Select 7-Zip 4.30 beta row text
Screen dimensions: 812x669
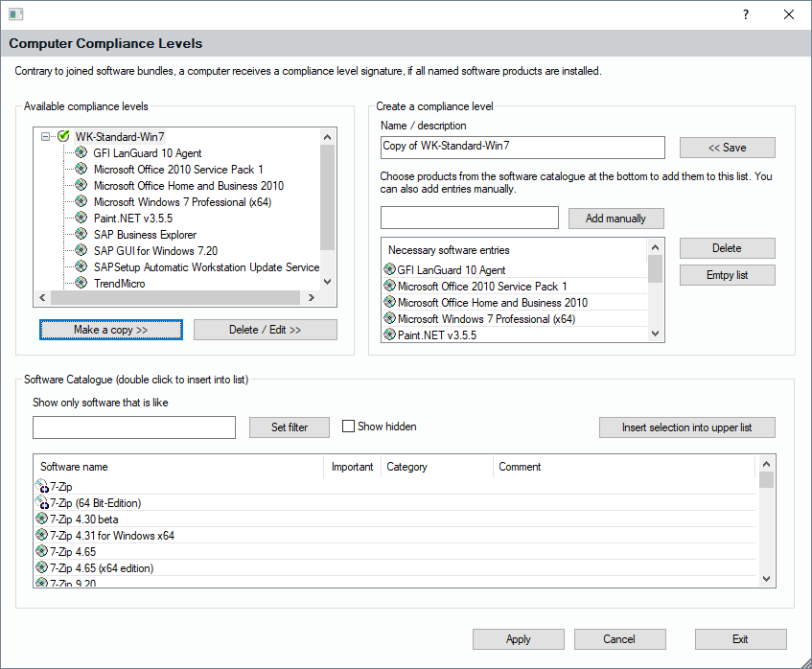[84, 519]
